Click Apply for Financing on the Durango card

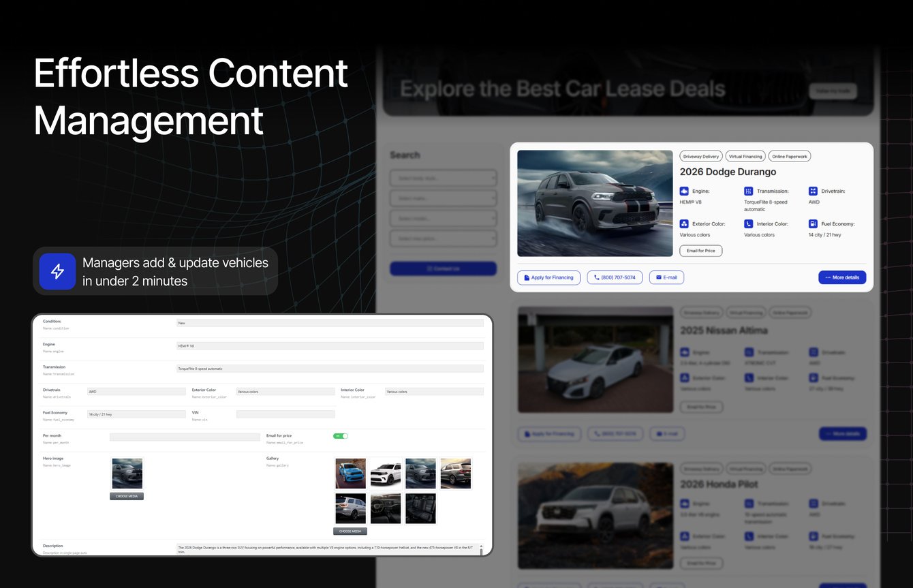pos(548,277)
